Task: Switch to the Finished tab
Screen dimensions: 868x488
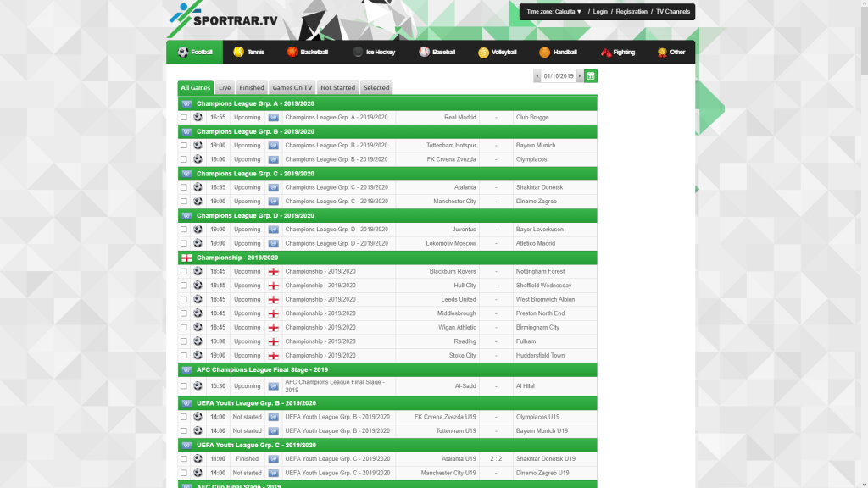Action: coord(251,87)
